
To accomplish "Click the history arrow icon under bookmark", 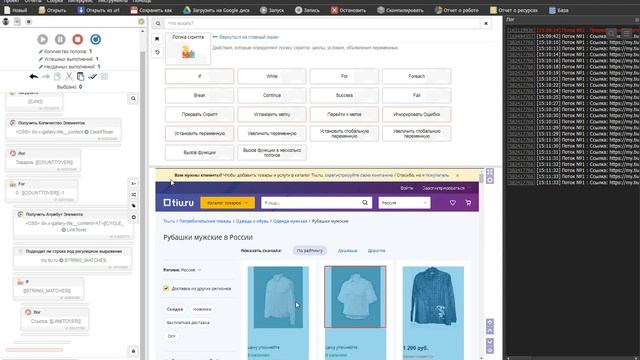I will pos(157,53).
